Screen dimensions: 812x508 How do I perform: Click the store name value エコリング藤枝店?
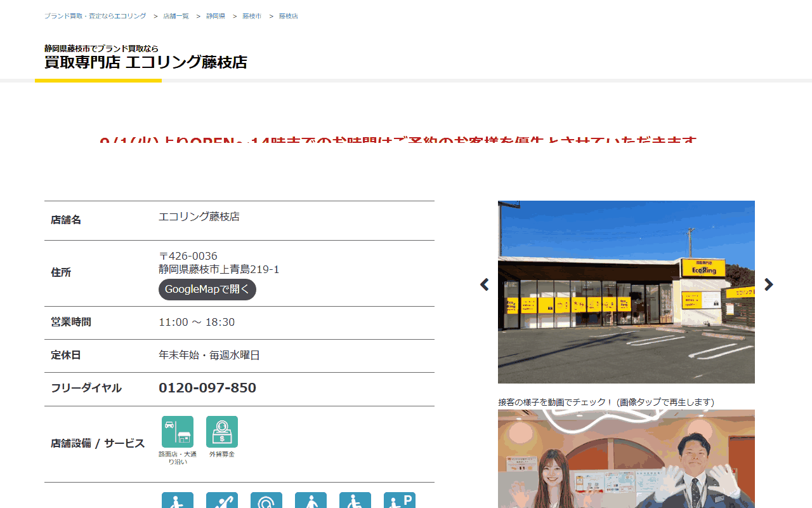199,217
